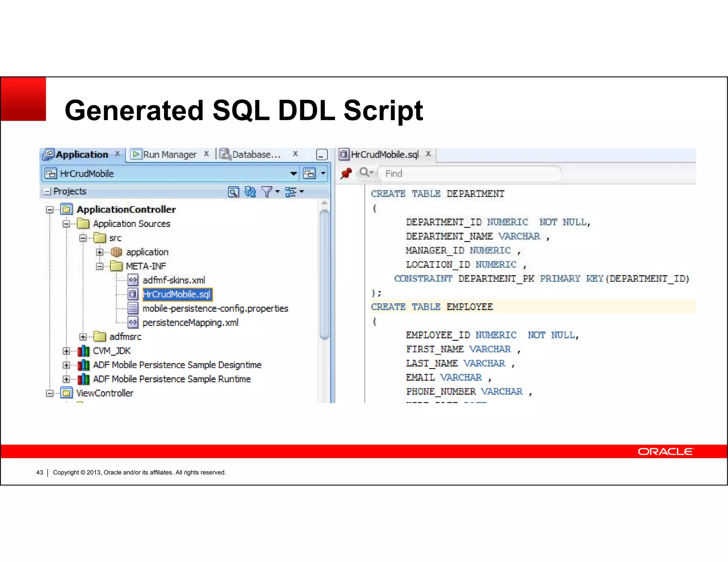Click the filter funnel icon

click(267, 192)
